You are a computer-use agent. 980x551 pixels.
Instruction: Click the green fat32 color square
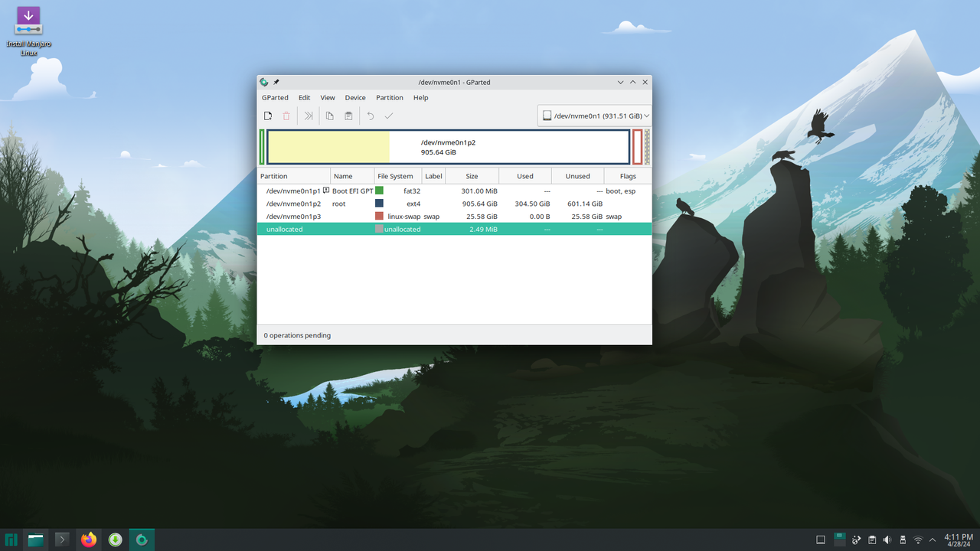click(379, 191)
